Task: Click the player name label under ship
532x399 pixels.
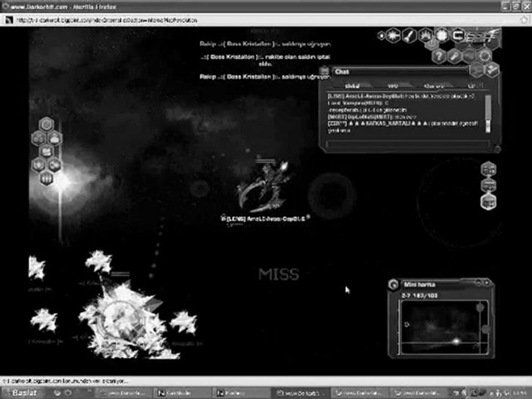Action: (x=265, y=219)
